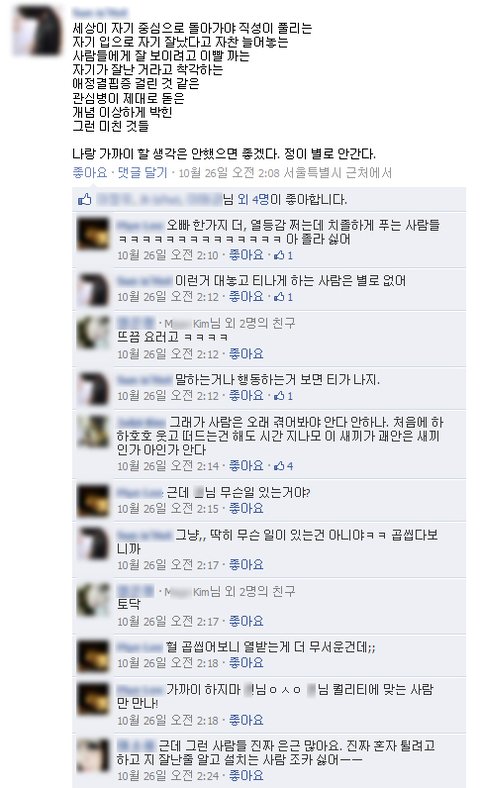Like the 토닥 comment at 2:17
The height and width of the screenshot is (788, 480).
[246, 622]
